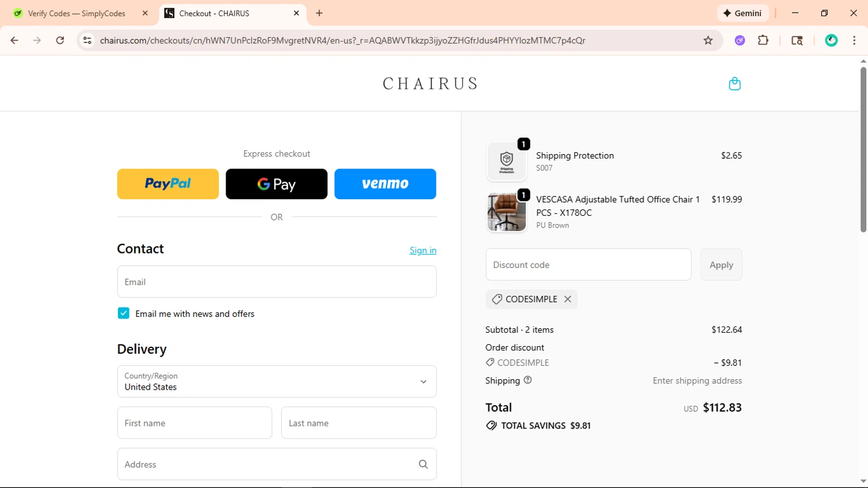This screenshot has height=488, width=868.
Task: Focus the Discount code field
Action: coord(589,265)
